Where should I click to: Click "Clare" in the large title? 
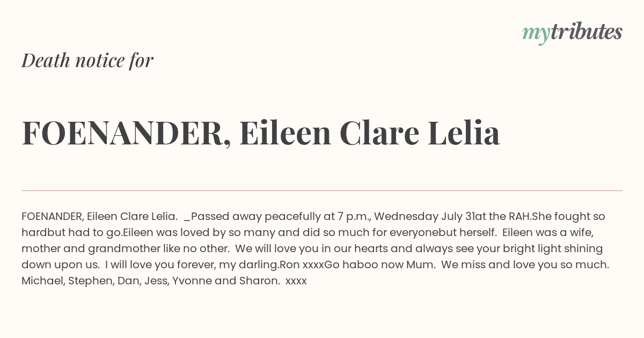379,133
